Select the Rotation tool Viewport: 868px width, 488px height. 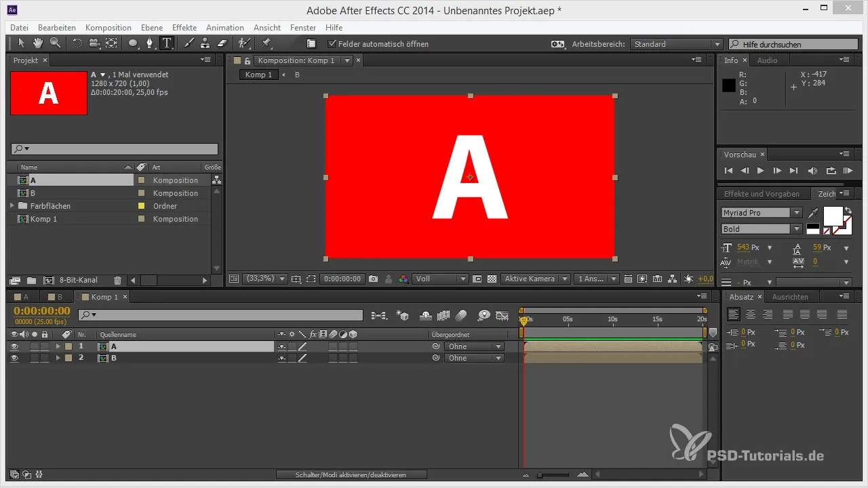pyautogui.click(x=77, y=43)
